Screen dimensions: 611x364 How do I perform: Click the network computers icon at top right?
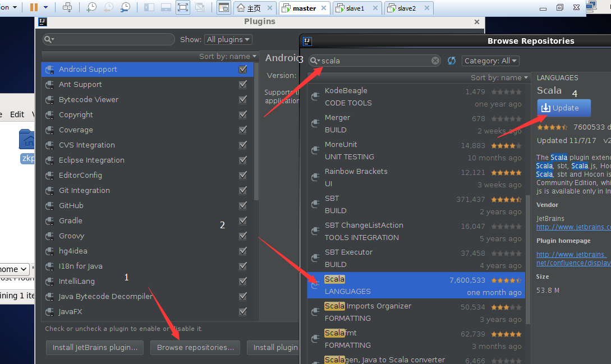pyautogui.click(x=591, y=6)
